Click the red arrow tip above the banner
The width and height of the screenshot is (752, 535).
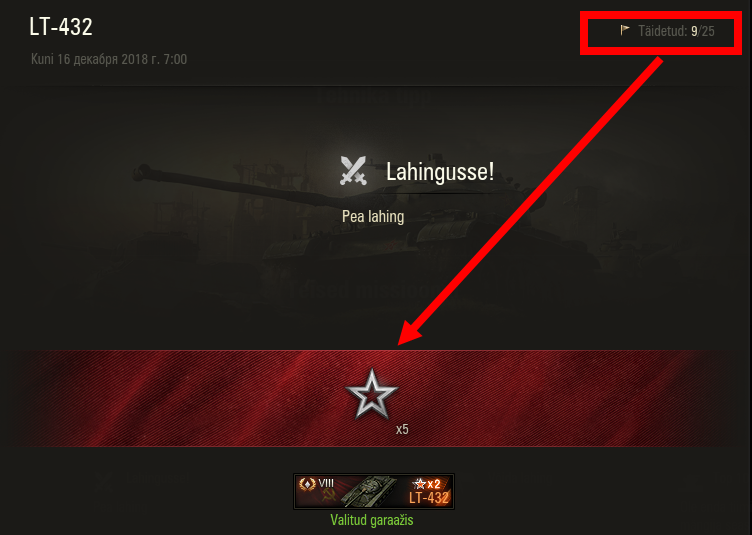[x=407, y=337]
